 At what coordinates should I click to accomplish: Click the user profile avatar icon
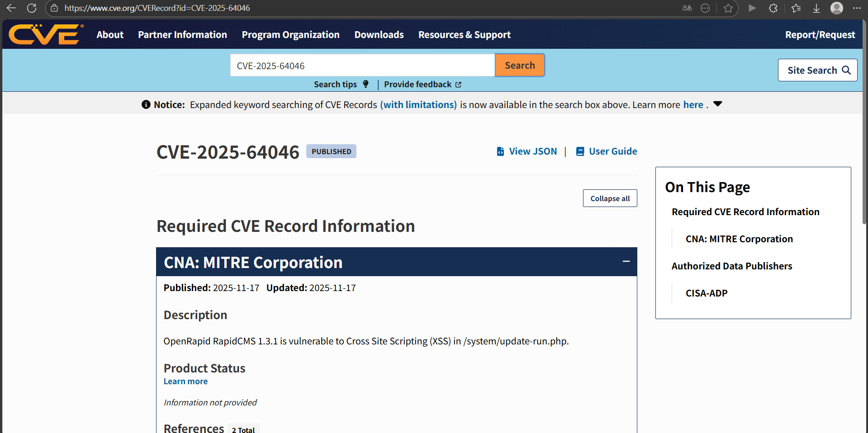836,8
